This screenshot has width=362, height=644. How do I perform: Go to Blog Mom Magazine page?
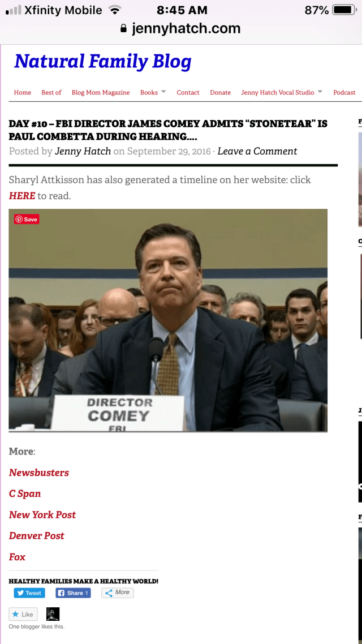tap(101, 92)
